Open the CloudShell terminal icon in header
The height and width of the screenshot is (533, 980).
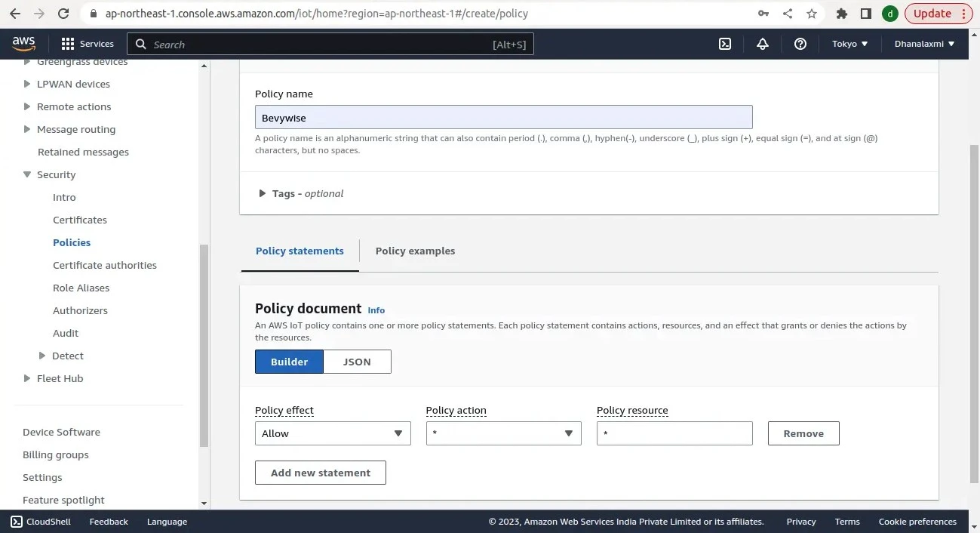(725, 44)
